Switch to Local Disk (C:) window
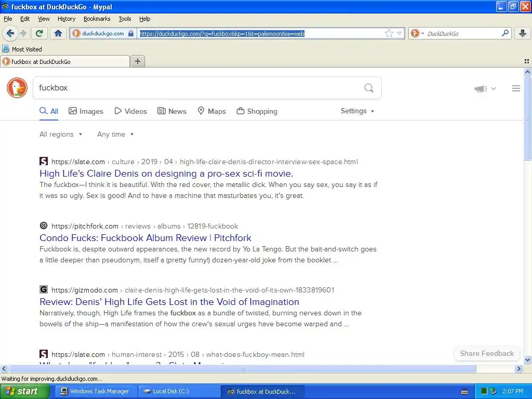The width and height of the screenshot is (532, 399). (x=179, y=391)
